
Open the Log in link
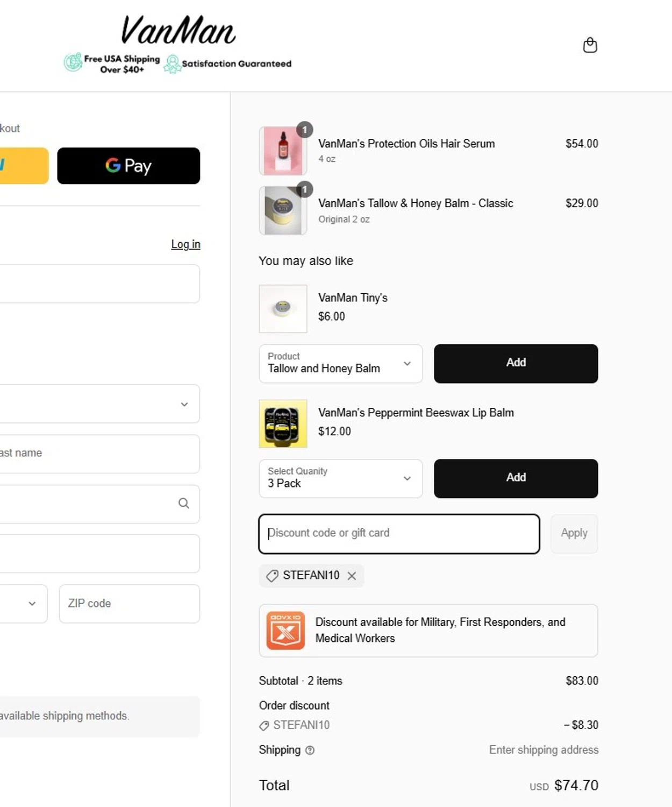click(x=185, y=244)
